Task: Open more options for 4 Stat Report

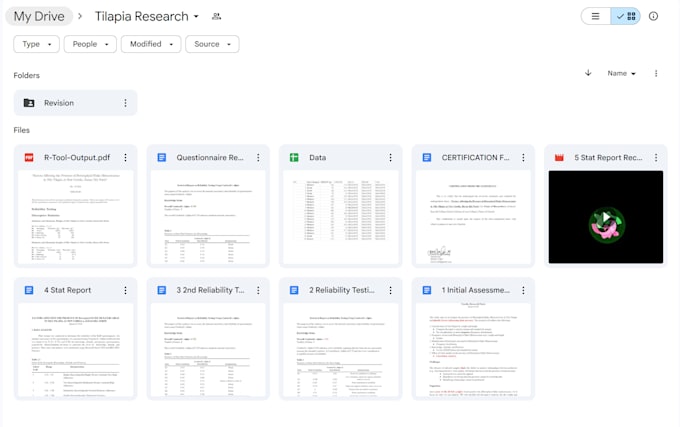Action: point(125,290)
